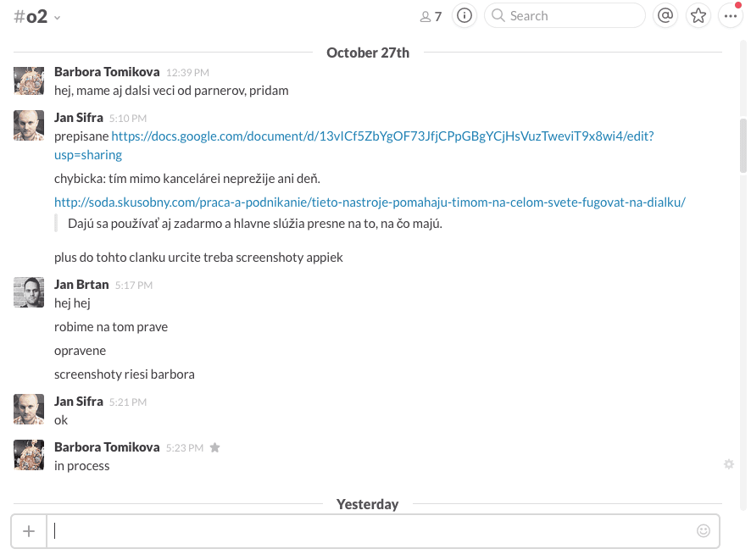Open the member list showing 7 members
Image resolution: width=751 pixels, height=560 pixels.
431,16
